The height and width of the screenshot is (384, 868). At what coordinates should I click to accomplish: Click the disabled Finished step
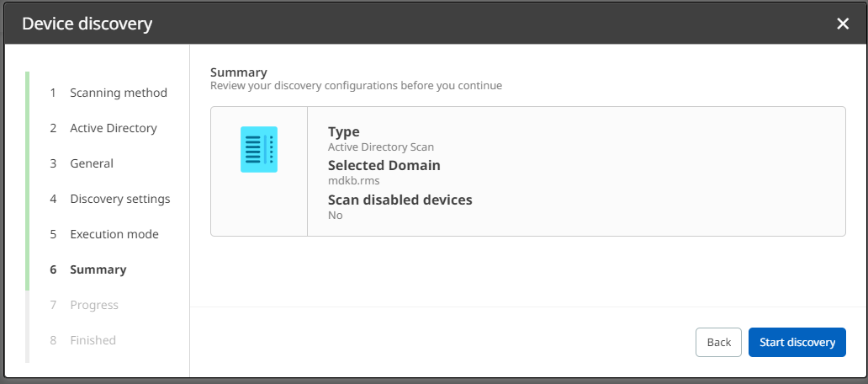pos(93,340)
